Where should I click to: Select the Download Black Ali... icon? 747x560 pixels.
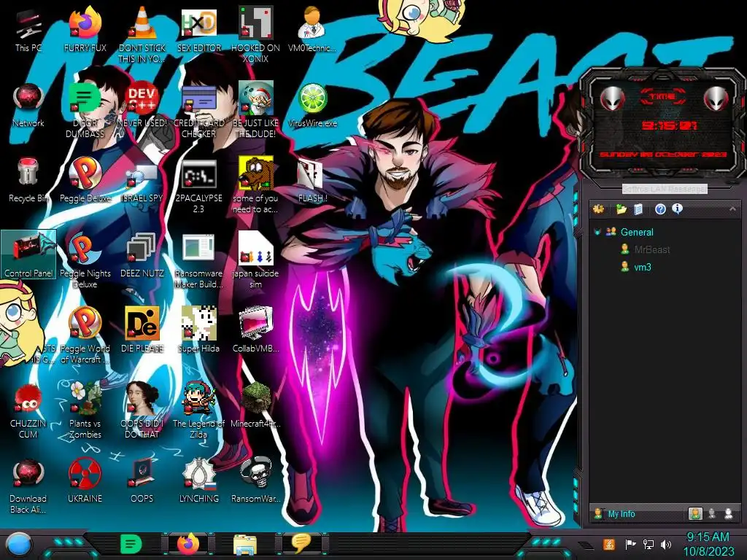(x=28, y=486)
